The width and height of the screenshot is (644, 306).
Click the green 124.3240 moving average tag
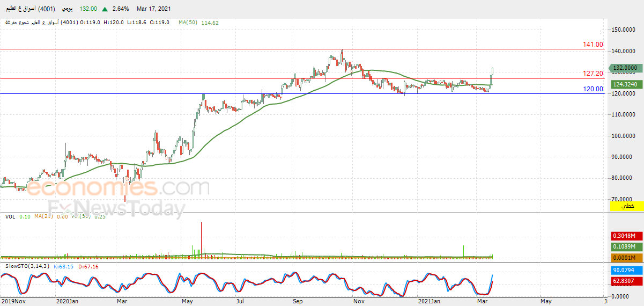click(x=625, y=84)
